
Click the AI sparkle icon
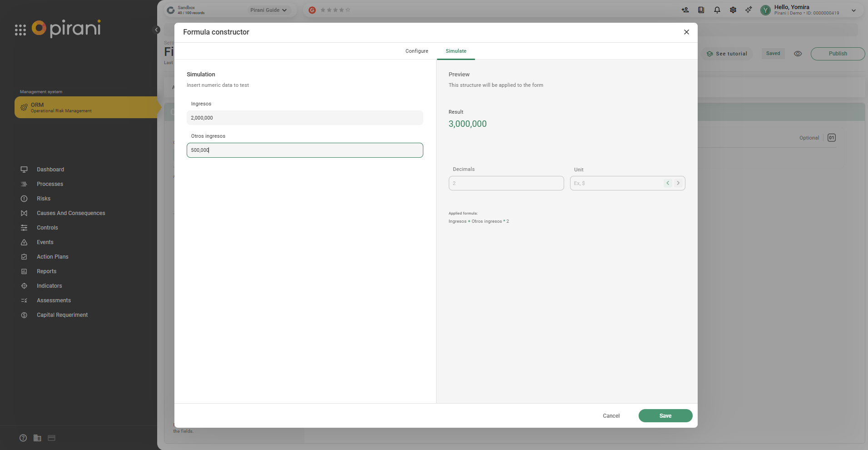pyautogui.click(x=749, y=10)
